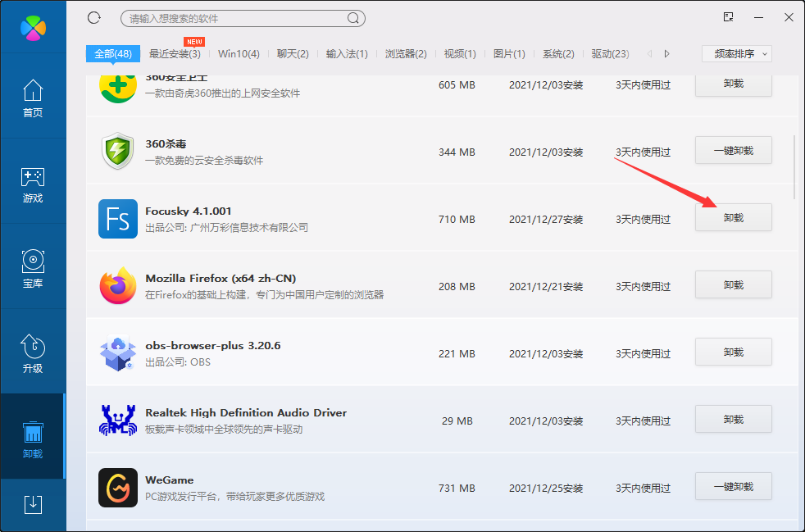Switch to the 浏览器(2) tab
This screenshot has height=532, width=805.
tap(406, 54)
